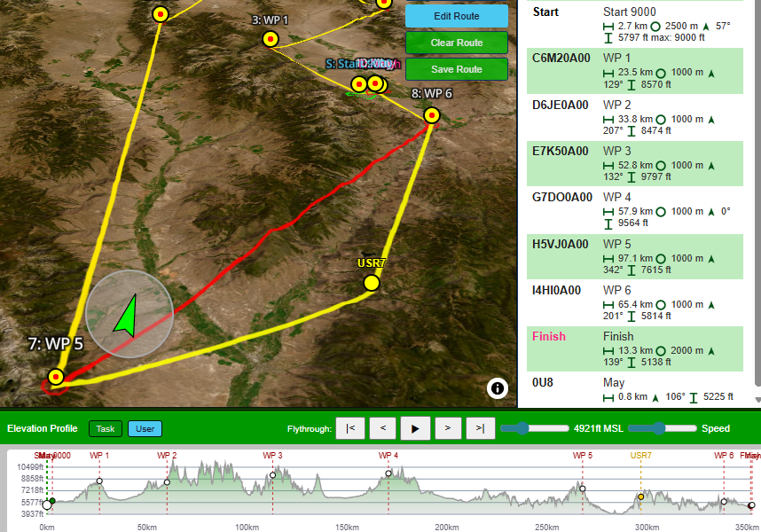Screen dimensions: 761x532
Task: Jump flythrough to the end
Action: coord(480,428)
